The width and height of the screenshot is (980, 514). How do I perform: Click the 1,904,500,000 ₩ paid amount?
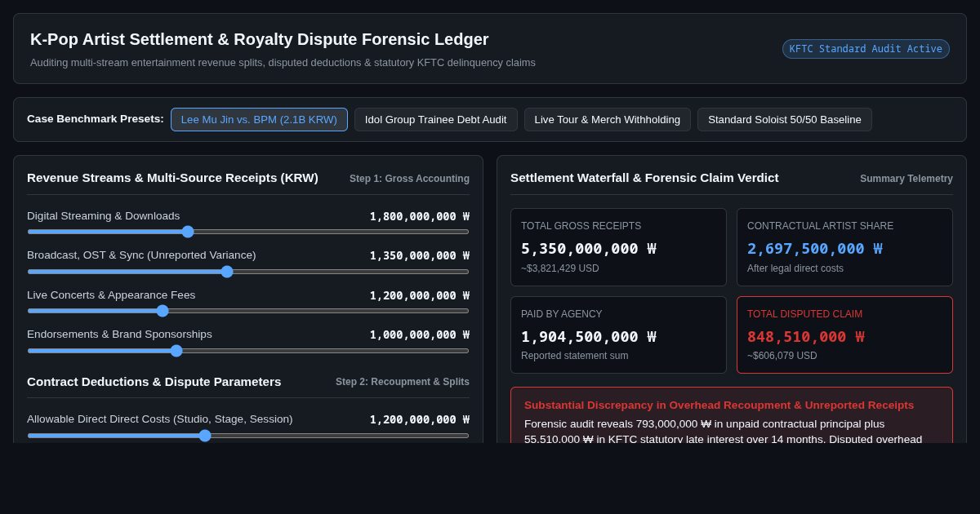(589, 336)
